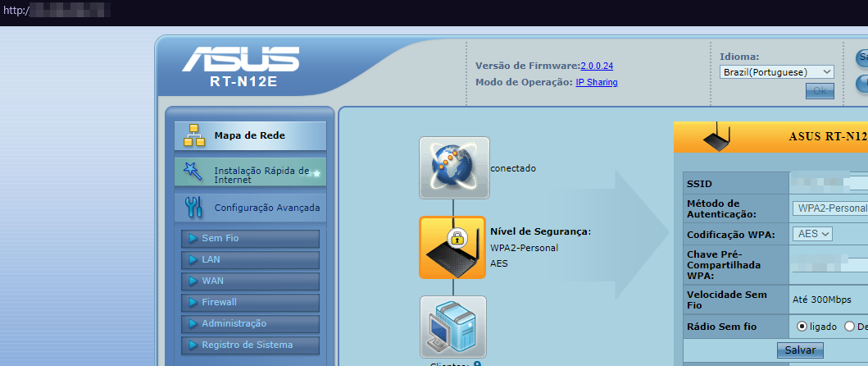The height and width of the screenshot is (366, 868).
Task: Open Codificação WPA AES dropdown
Action: pyautogui.click(x=812, y=234)
